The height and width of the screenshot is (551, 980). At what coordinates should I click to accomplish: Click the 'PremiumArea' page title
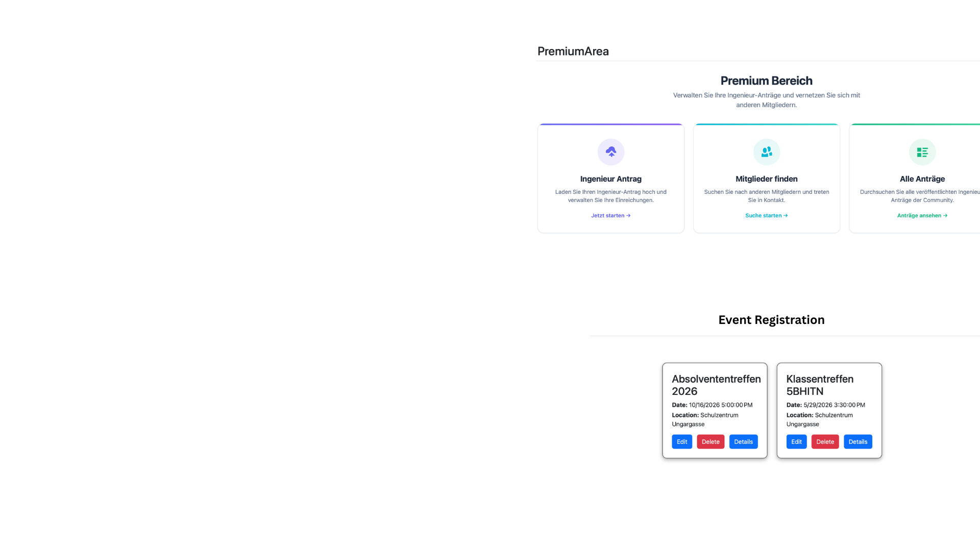tap(573, 52)
